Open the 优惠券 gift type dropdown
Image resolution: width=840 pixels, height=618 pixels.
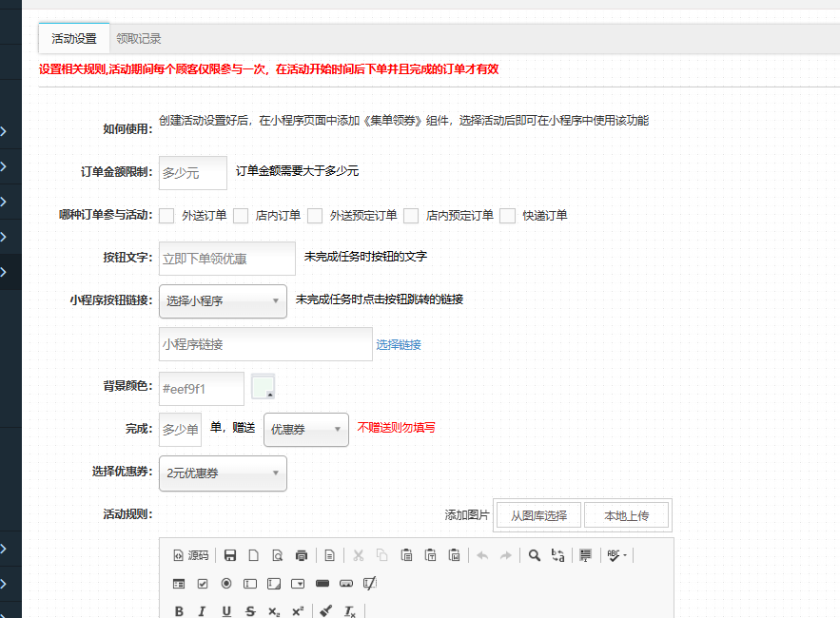coord(306,430)
